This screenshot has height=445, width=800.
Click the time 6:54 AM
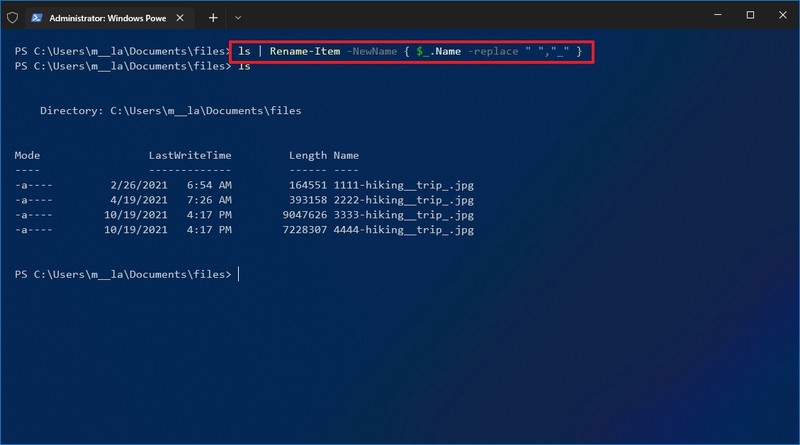point(209,185)
